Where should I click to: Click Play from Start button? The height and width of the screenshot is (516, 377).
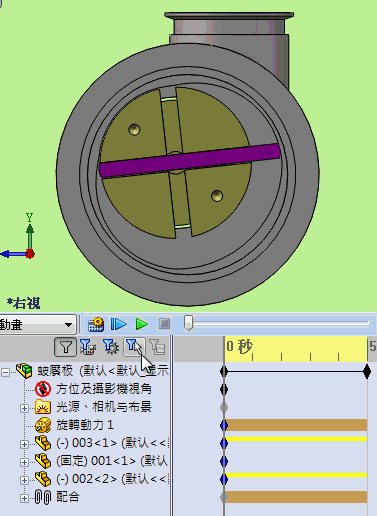(x=118, y=324)
